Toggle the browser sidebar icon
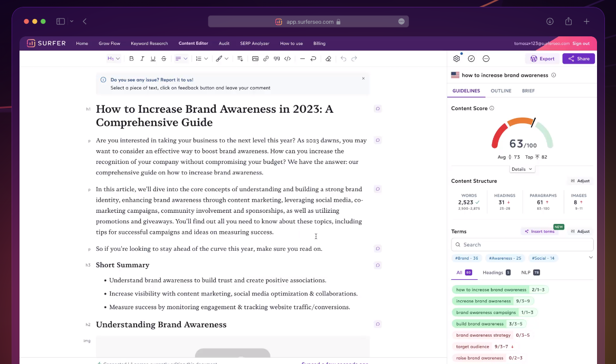The width and height of the screenshot is (616, 364). coord(61,22)
